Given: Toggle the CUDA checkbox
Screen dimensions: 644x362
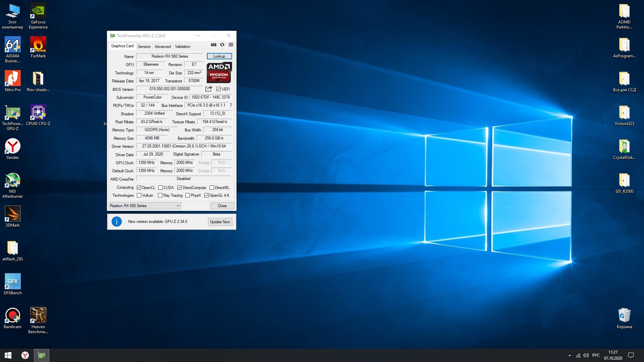Looking at the screenshot, I should click(160, 188).
